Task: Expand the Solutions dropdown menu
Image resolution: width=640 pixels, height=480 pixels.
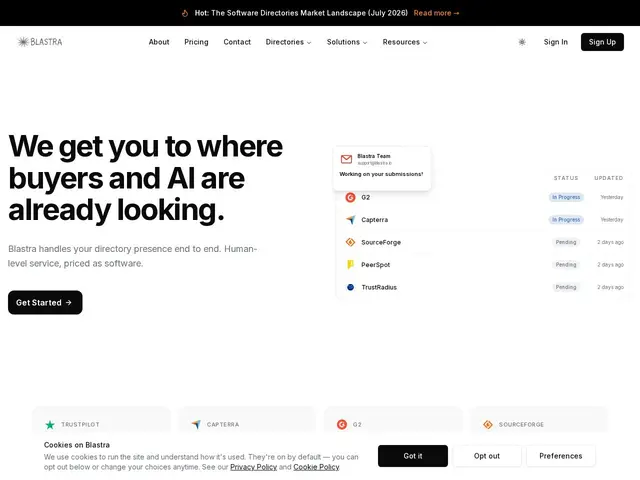Action: tap(347, 42)
